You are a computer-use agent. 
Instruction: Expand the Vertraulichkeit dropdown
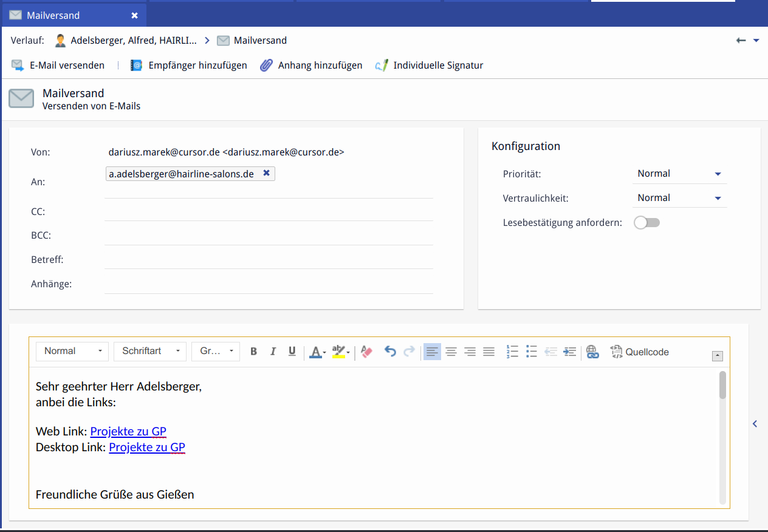coord(679,198)
